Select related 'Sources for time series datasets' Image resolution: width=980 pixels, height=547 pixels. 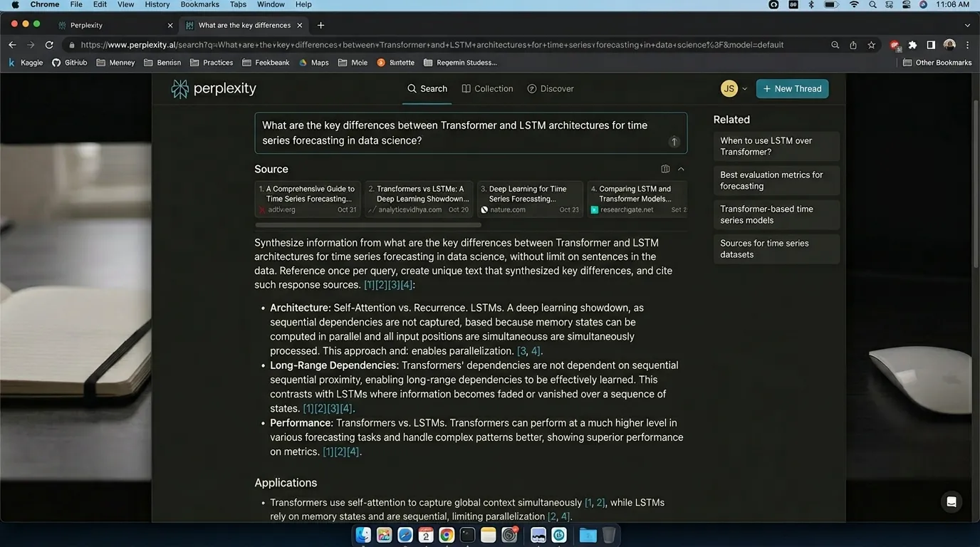point(776,249)
